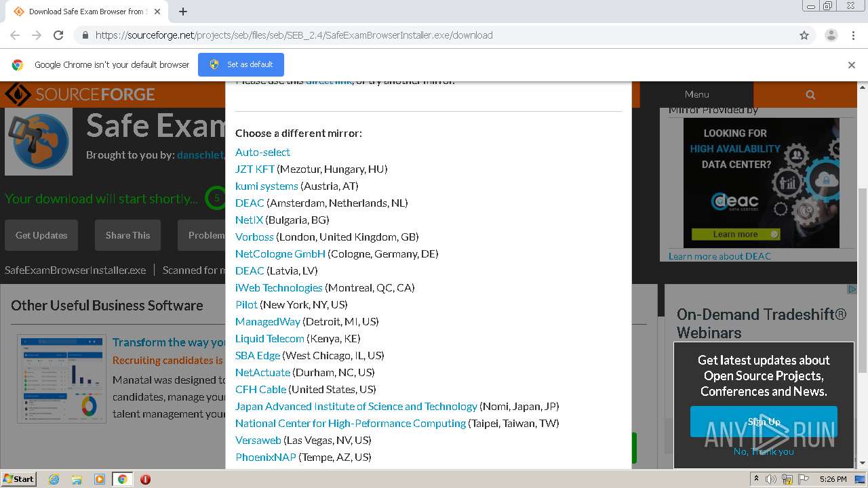
Task: Click No, Thank you link
Action: (764, 451)
